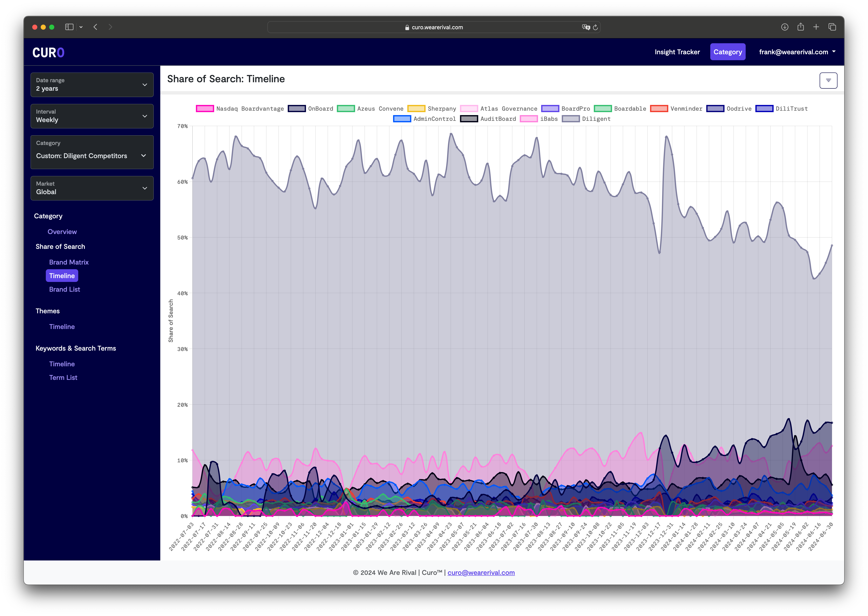Click the Timeline link under Themes
The width and height of the screenshot is (868, 616).
(x=62, y=327)
